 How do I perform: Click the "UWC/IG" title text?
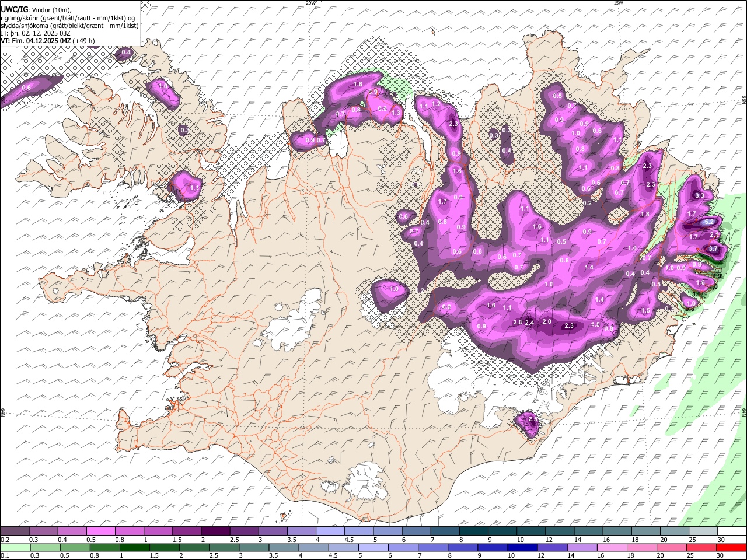pos(13,9)
